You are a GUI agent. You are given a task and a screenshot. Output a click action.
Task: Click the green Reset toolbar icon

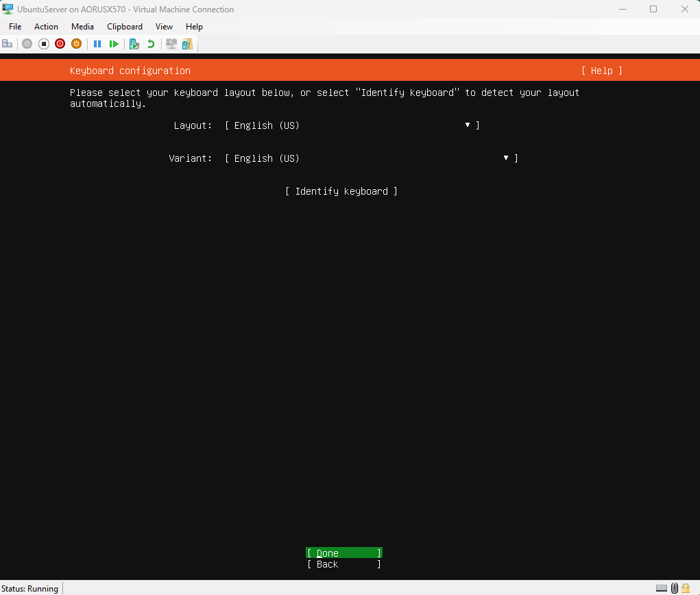pyautogui.click(x=113, y=44)
